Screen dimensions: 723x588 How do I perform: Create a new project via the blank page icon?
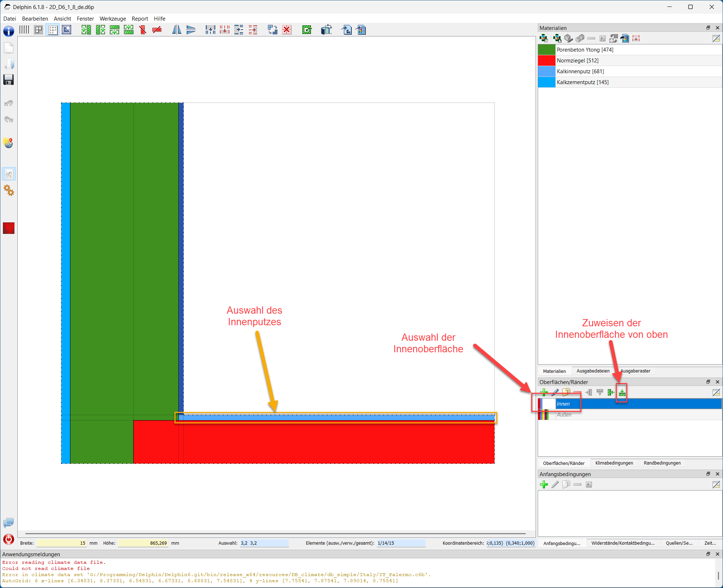pos(9,48)
